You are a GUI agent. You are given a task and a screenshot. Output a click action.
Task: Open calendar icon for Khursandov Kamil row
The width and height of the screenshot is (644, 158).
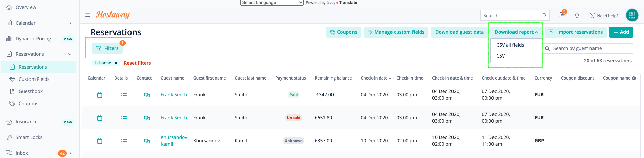100,141
